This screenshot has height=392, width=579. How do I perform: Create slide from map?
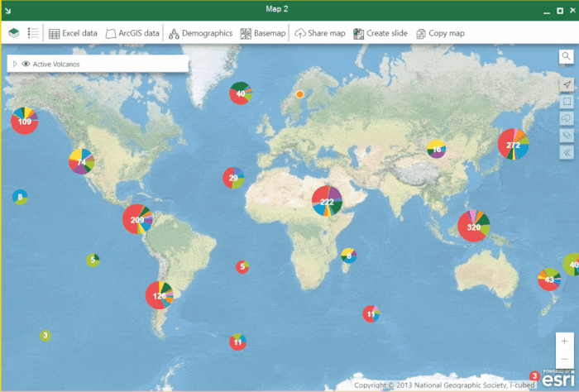(380, 33)
